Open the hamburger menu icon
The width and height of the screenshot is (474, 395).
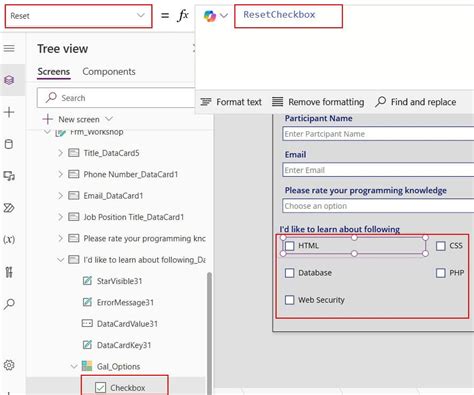pos(9,49)
